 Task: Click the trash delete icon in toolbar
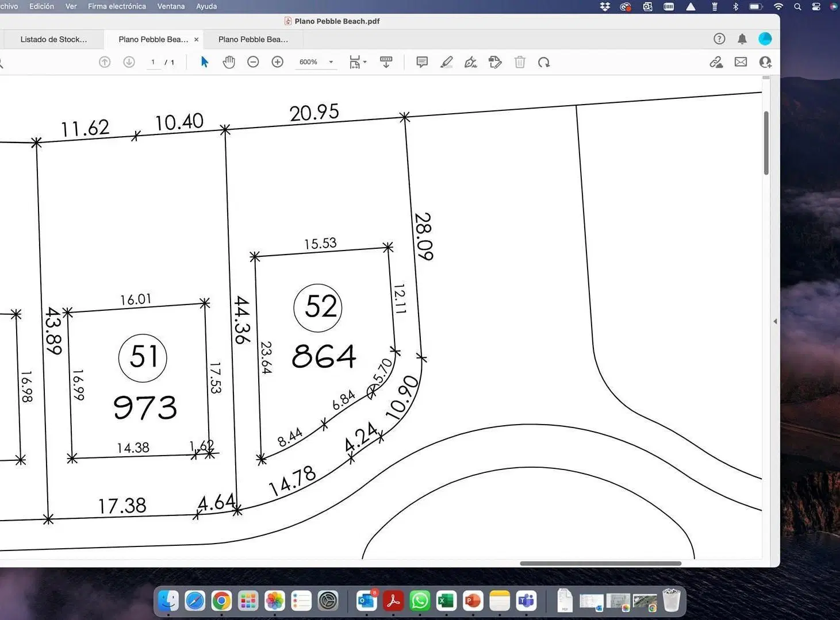520,62
